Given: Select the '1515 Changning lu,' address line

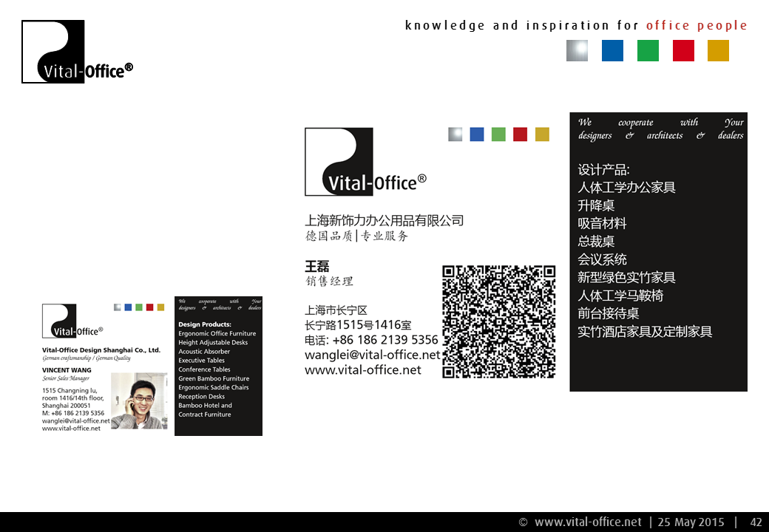Looking at the screenshot, I should pyautogui.click(x=70, y=390).
